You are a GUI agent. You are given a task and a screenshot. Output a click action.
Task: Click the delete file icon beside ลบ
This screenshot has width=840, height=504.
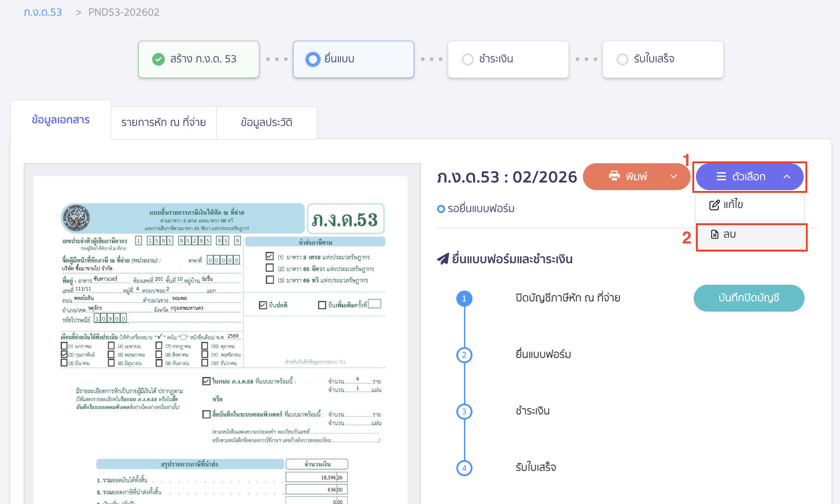click(715, 234)
